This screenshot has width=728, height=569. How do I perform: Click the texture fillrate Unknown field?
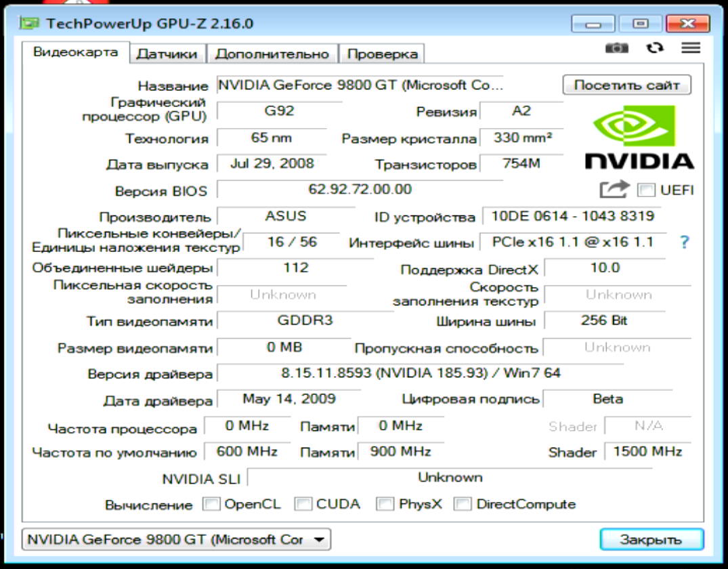click(618, 295)
